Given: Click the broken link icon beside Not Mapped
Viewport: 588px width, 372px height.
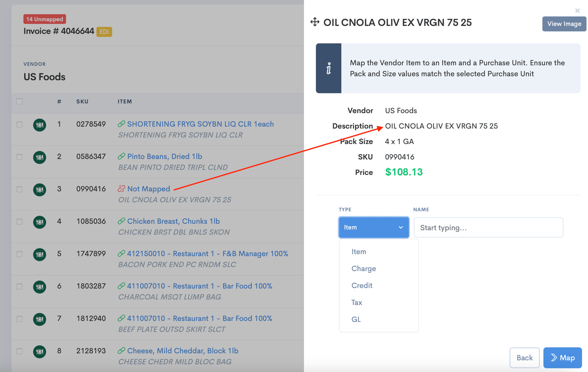Looking at the screenshot, I should tap(122, 189).
